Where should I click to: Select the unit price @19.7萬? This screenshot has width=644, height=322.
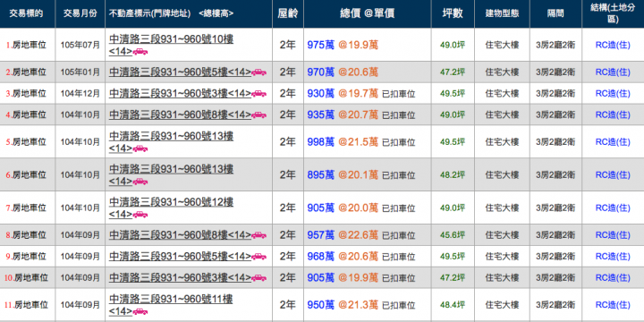click(358, 94)
